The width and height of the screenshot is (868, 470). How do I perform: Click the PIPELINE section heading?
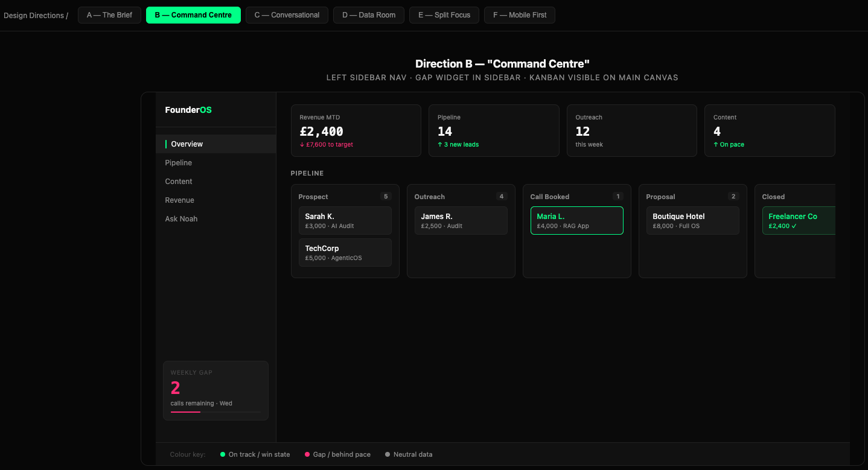[x=307, y=173]
